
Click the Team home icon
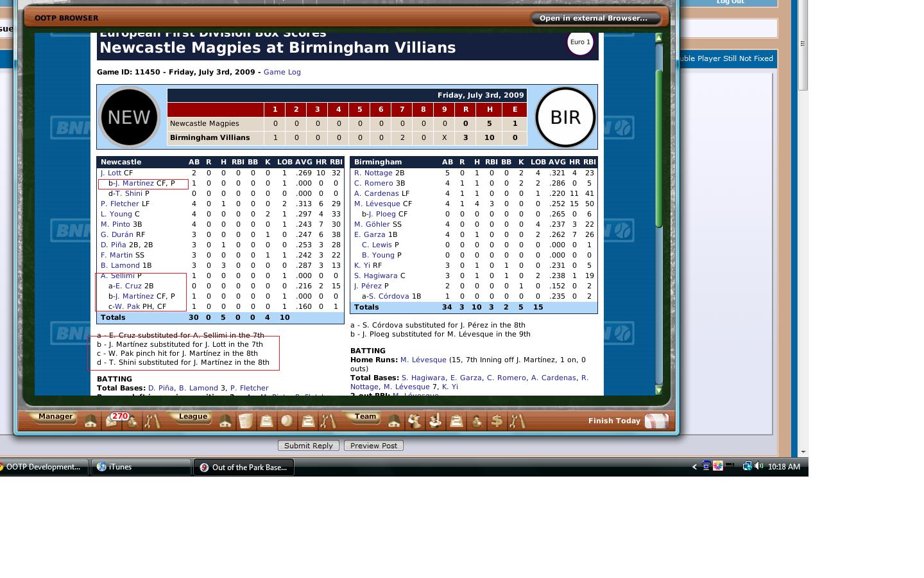(394, 421)
